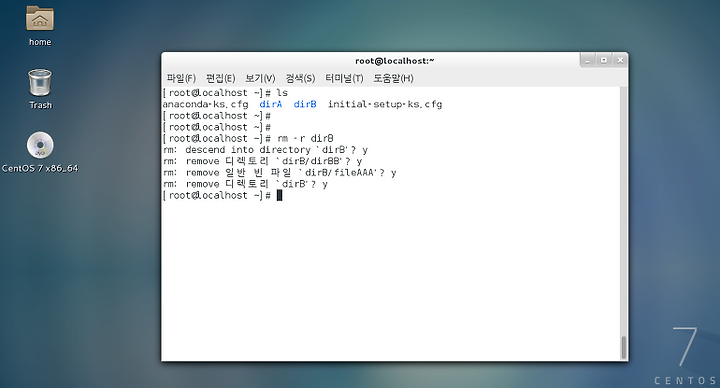Click the 'dirB/fileAAA' remove prompt line
This screenshot has width=720, height=388.
click(x=280, y=173)
